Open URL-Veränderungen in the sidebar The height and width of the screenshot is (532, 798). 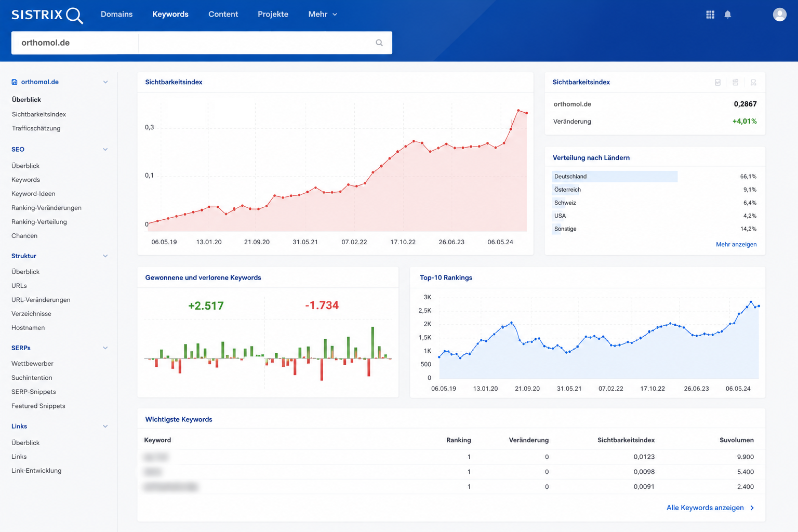click(41, 300)
